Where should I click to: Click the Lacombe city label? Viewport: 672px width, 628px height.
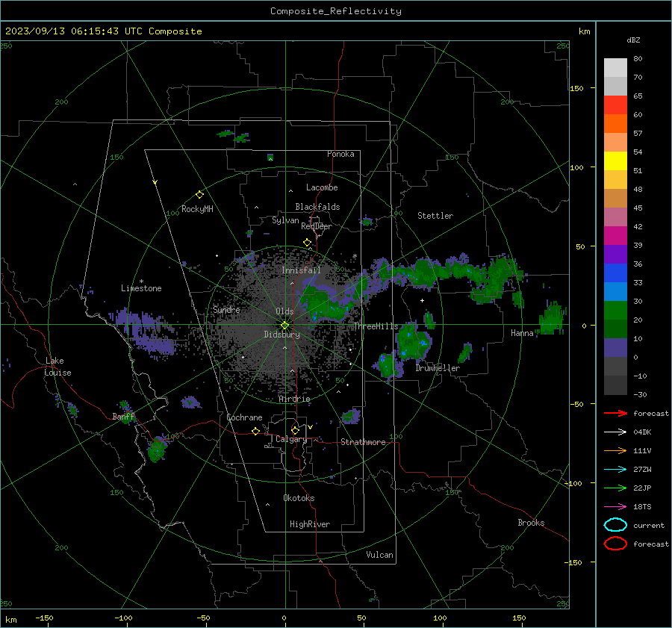tap(322, 187)
